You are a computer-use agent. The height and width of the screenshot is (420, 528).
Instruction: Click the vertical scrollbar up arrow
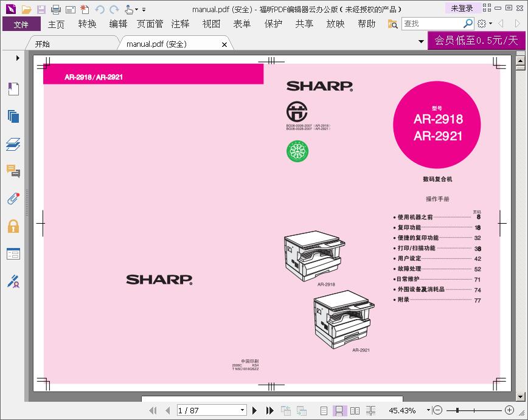point(520,61)
